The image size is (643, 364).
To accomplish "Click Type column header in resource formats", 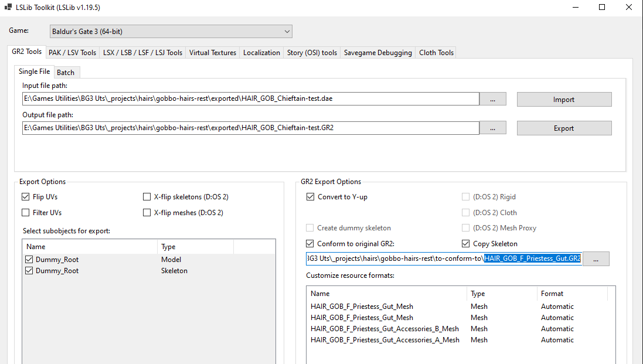I will (x=502, y=294).
